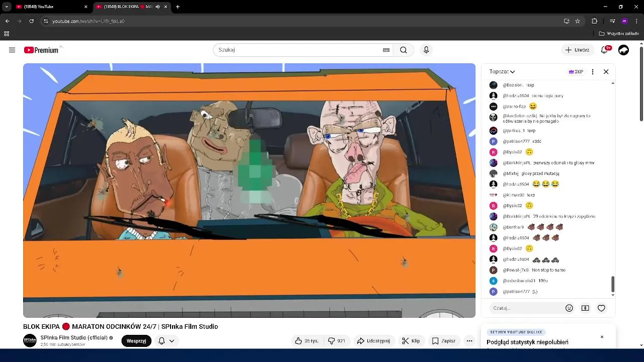The height and width of the screenshot is (362, 644).
Task: Open the account avatar menu in YouTube header
Action: (x=623, y=50)
